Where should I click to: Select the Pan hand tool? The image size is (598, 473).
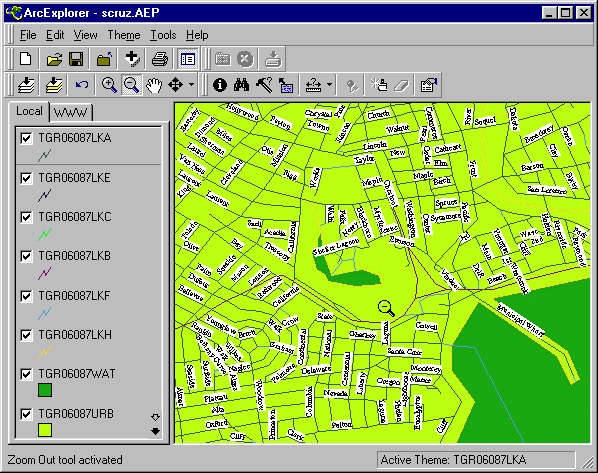pos(154,85)
